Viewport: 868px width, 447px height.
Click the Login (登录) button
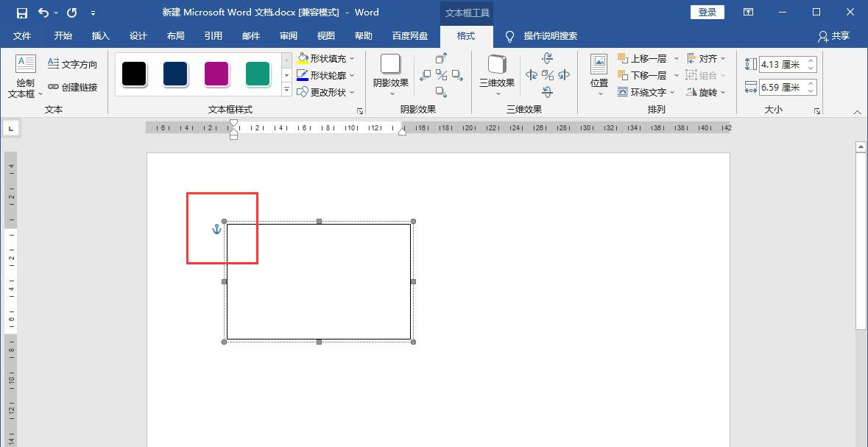click(707, 13)
